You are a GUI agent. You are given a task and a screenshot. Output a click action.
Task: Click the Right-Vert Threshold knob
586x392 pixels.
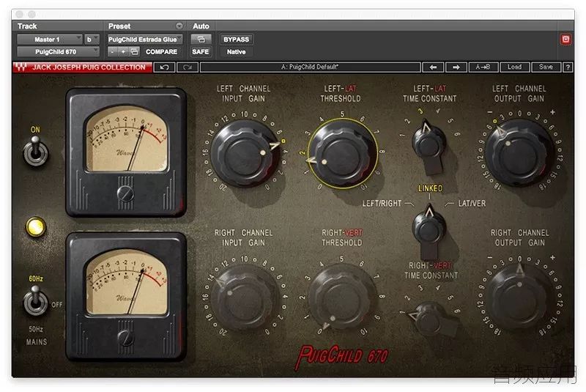point(342,297)
